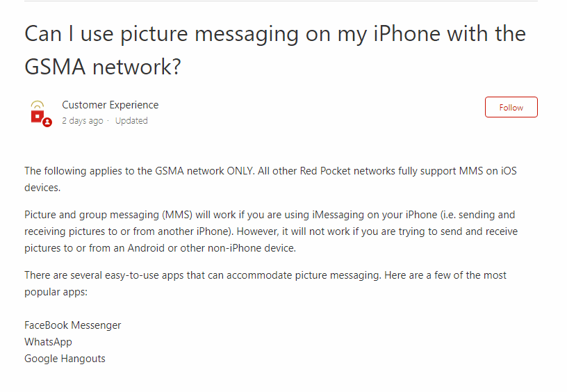This screenshot has width=567, height=392.
Task: Select the Google Hangouts list entry
Action: click(x=65, y=359)
